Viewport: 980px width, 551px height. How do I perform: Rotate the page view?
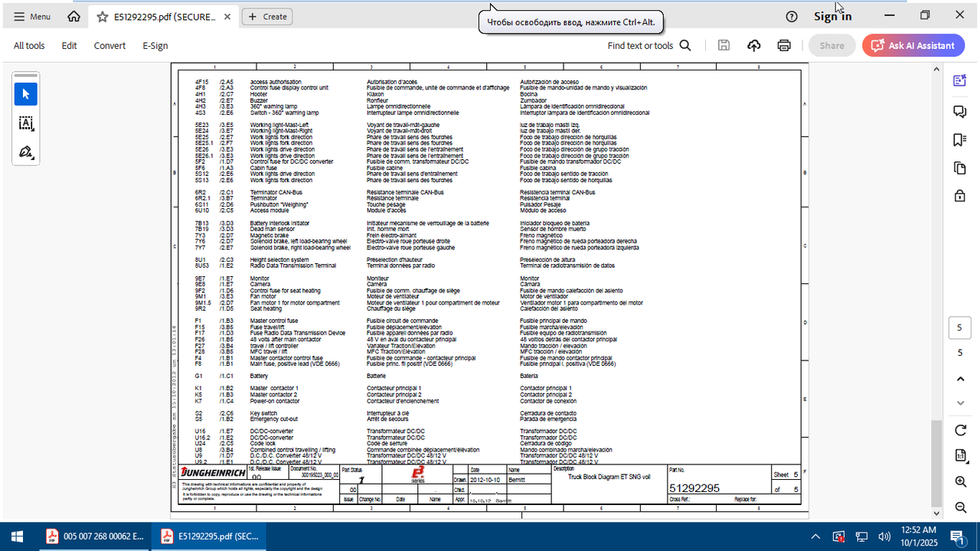pos(960,430)
